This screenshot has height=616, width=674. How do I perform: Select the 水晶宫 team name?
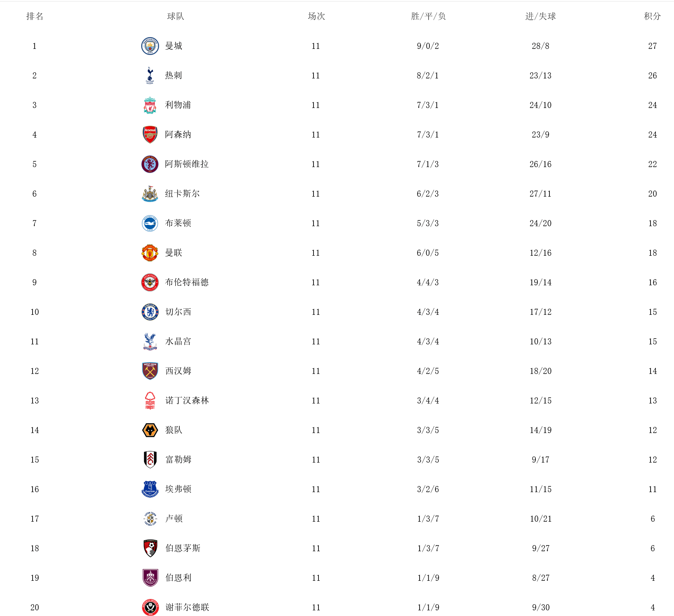pos(178,341)
